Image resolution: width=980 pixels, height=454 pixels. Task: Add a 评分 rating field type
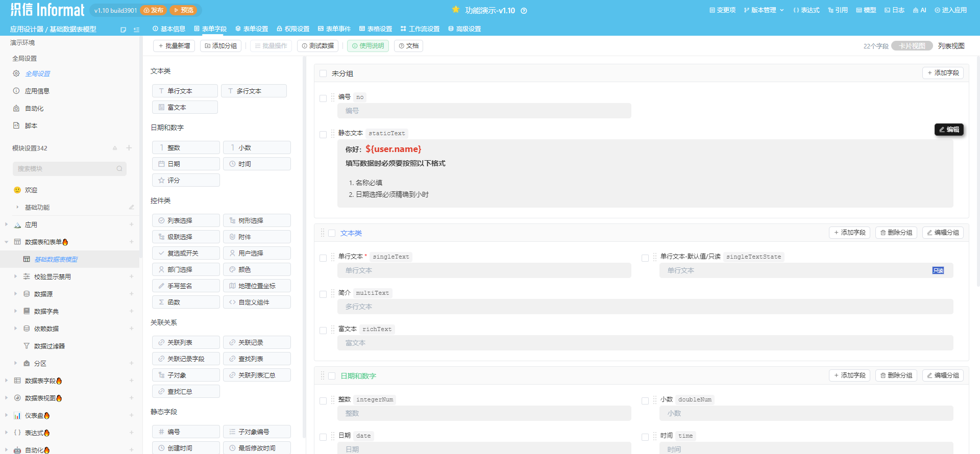coord(186,180)
